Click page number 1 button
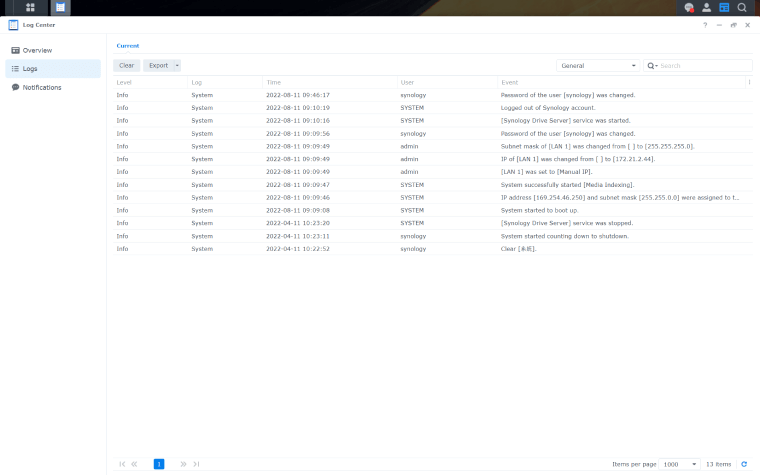760x475 pixels. (x=159, y=464)
